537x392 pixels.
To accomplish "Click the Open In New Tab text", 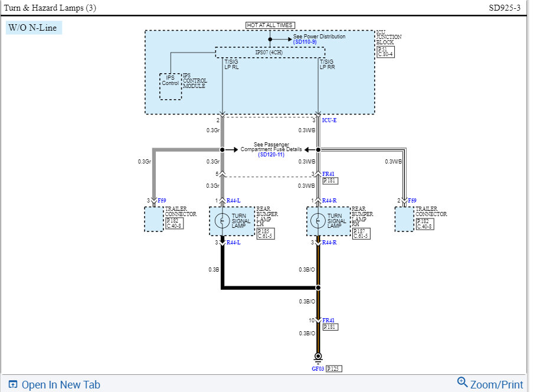I will 61,385.
